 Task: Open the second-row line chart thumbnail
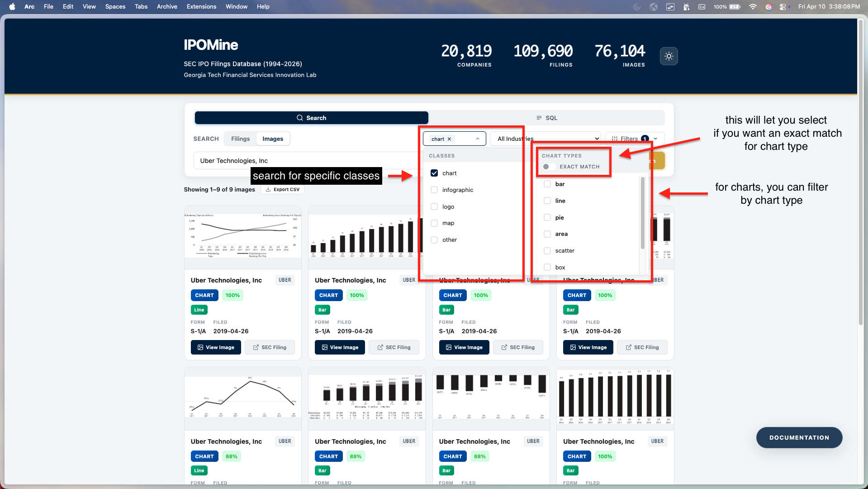tap(243, 398)
